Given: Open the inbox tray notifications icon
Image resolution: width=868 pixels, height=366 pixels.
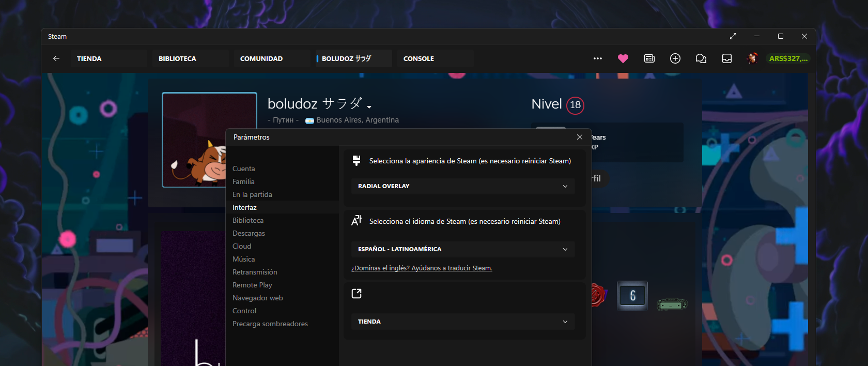Looking at the screenshot, I should tap(727, 58).
